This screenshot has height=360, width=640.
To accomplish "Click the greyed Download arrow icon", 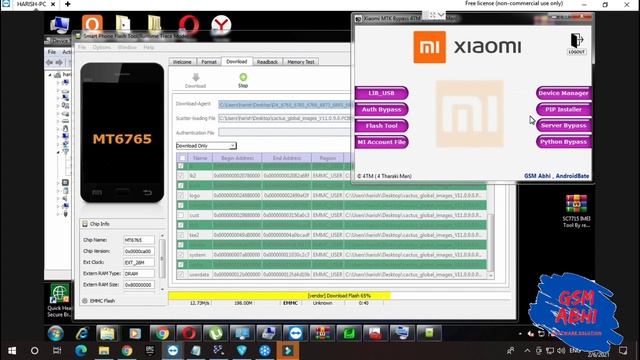I will pyautogui.click(x=196, y=77).
